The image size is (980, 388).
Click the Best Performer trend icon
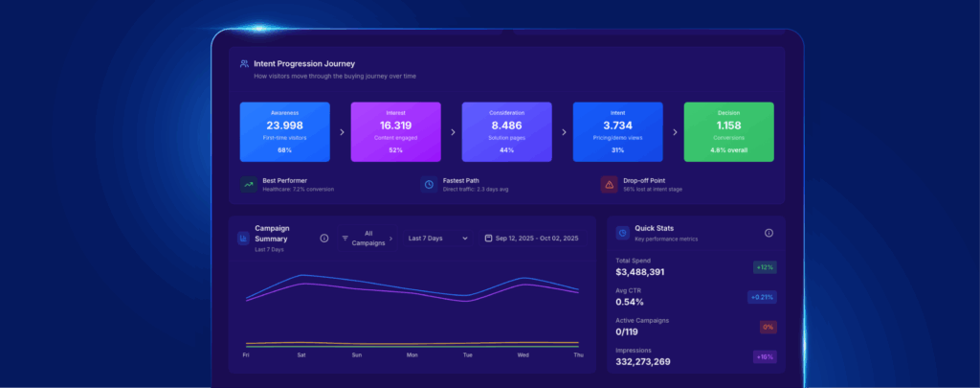249,185
